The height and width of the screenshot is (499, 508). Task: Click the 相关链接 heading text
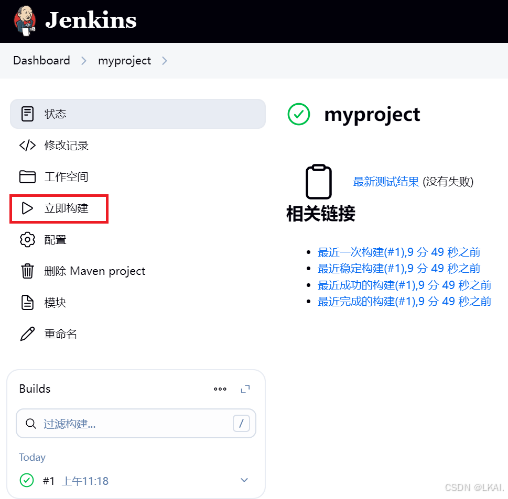pos(321,213)
